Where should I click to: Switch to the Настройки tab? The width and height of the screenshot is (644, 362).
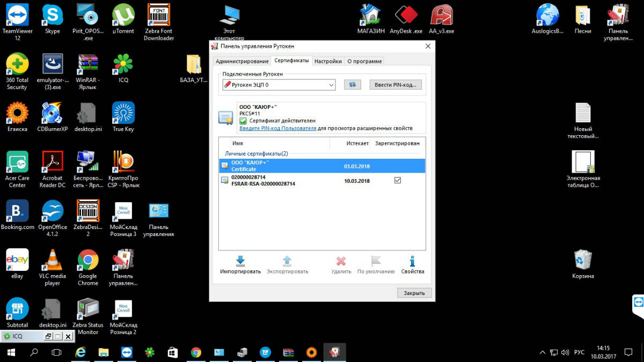coord(328,61)
